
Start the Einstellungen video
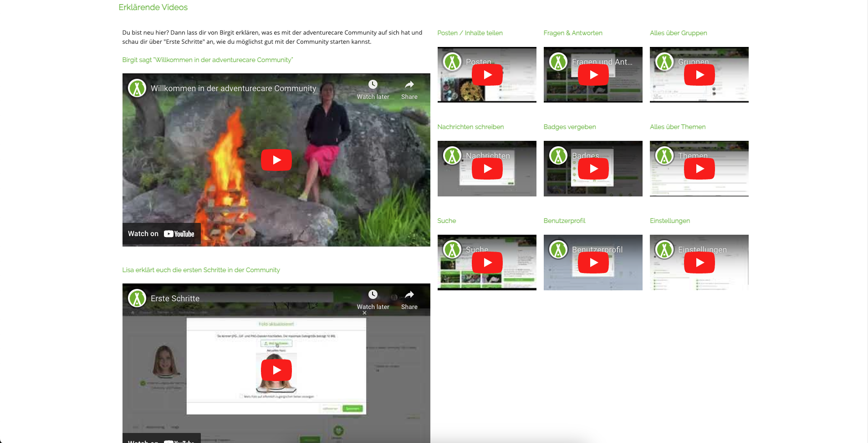699,263
